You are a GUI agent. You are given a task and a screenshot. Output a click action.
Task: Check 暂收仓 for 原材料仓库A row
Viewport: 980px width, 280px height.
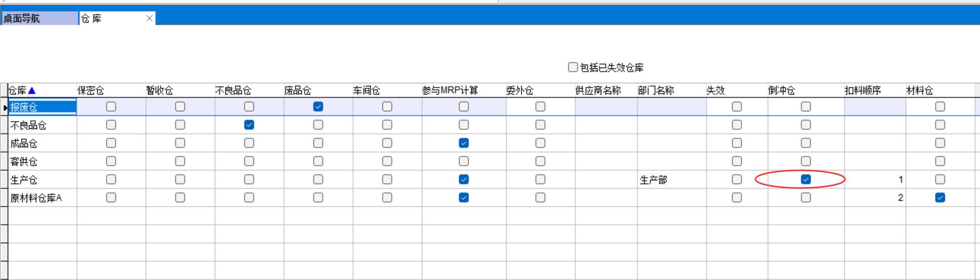tap(180, 198)
